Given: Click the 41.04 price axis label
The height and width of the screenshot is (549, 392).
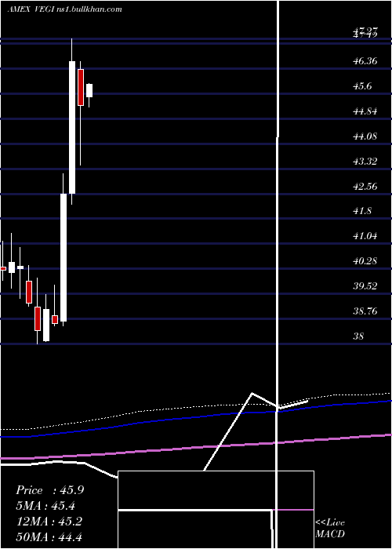Looking at the screenshot, I should (365, 236).
